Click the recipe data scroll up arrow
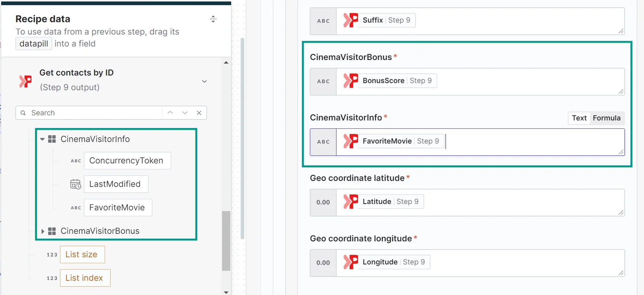Screen dimensions: 644x295 coord(226,62)
